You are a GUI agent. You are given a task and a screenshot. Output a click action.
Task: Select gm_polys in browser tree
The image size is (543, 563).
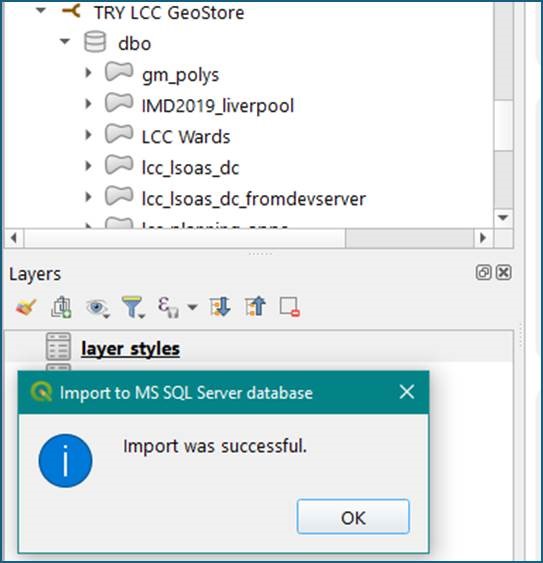(x=180, y=75)
